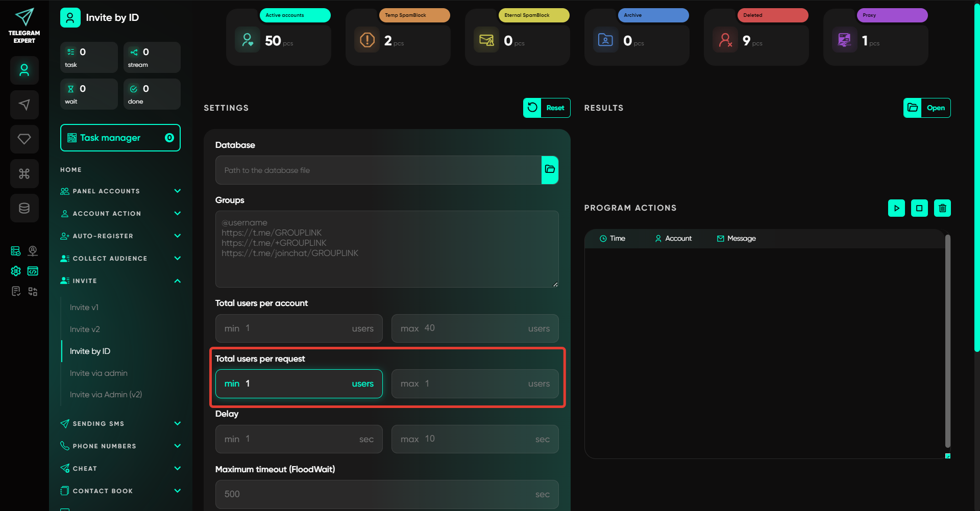Open Invite via admin page
Viewport: 980px width, 511px height.
[99, 373]
